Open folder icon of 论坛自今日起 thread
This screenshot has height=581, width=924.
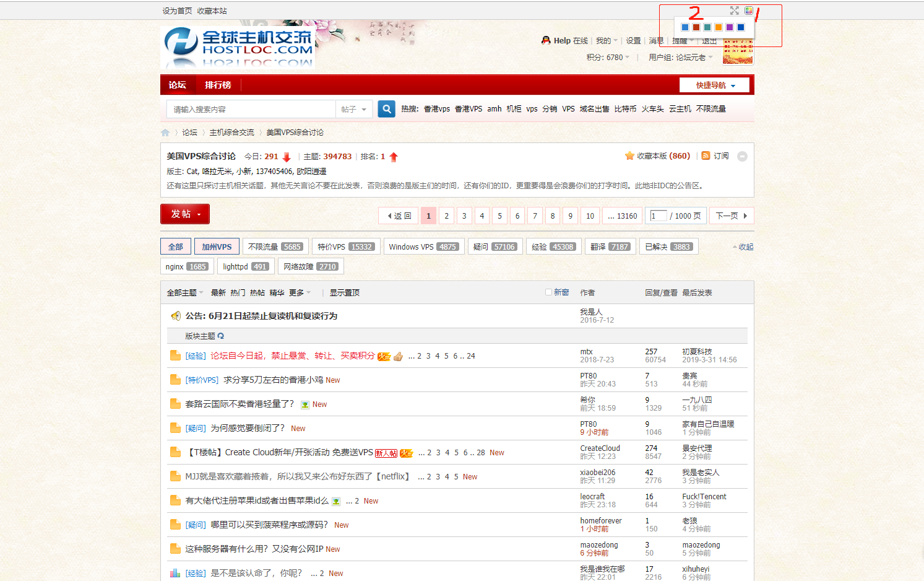pyautogui.click(x=175, y=356)
